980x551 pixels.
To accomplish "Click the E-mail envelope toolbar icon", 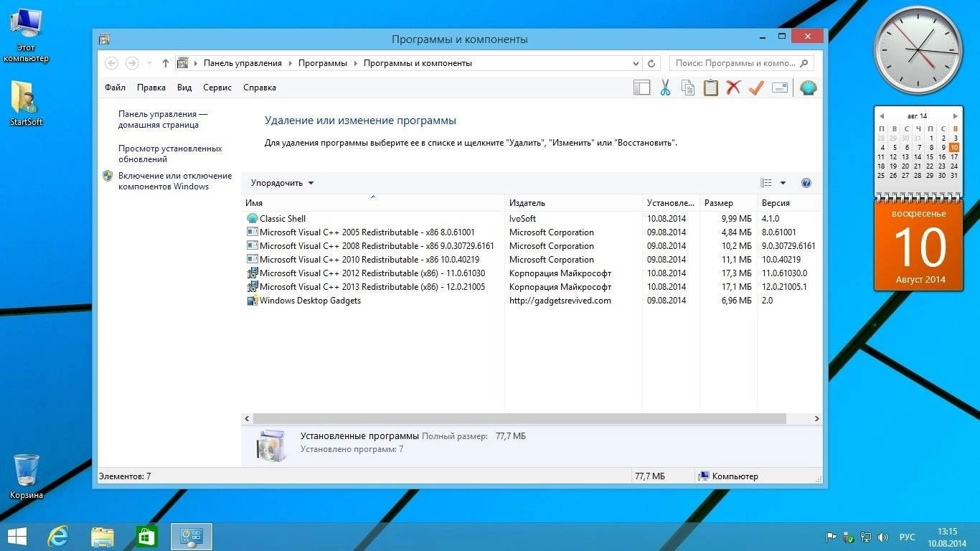I will (x=780, y=88).
